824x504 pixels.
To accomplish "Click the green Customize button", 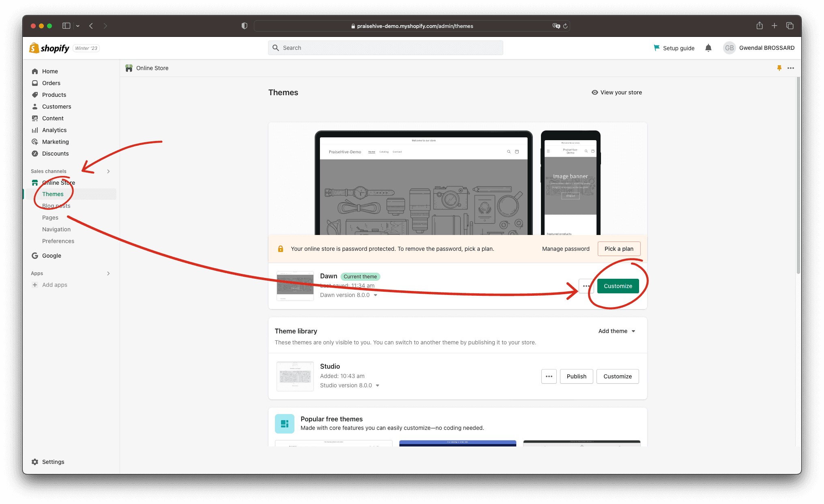I will tap(618, 286).
